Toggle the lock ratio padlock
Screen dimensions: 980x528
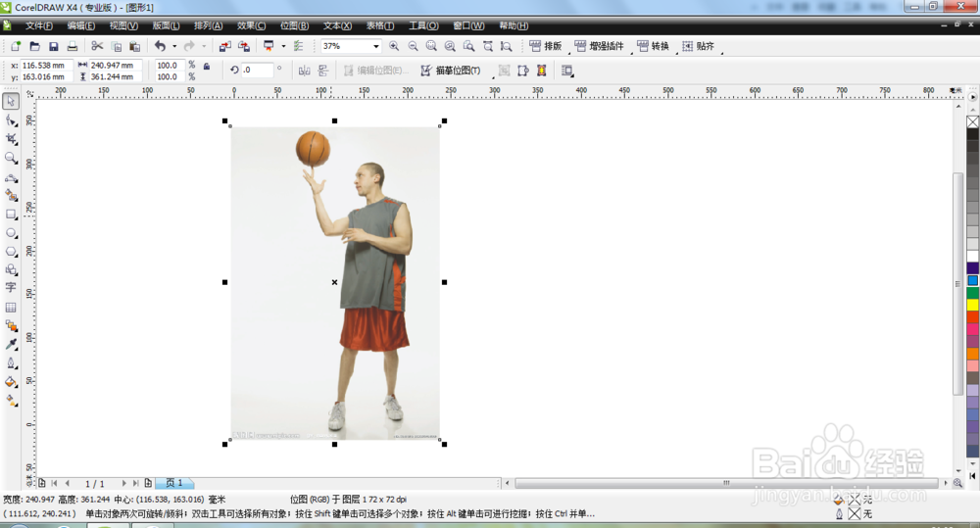tap(206, 66)
